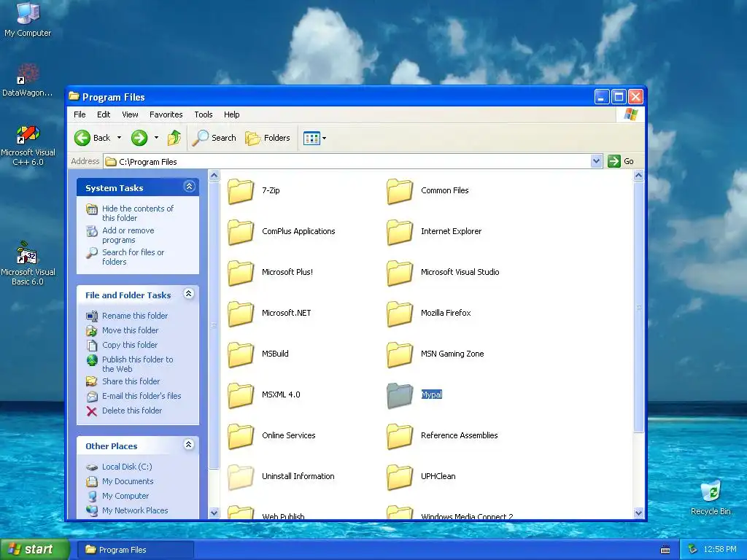Select the Microsoft.NET folder icon
747x560 pixels.
241,314
